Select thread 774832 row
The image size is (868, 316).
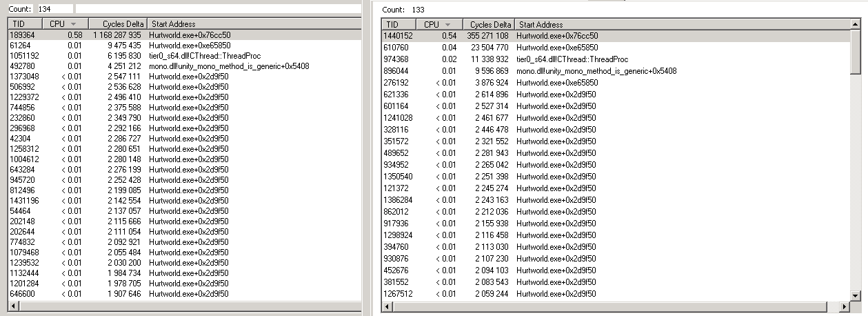pos(185,241)
